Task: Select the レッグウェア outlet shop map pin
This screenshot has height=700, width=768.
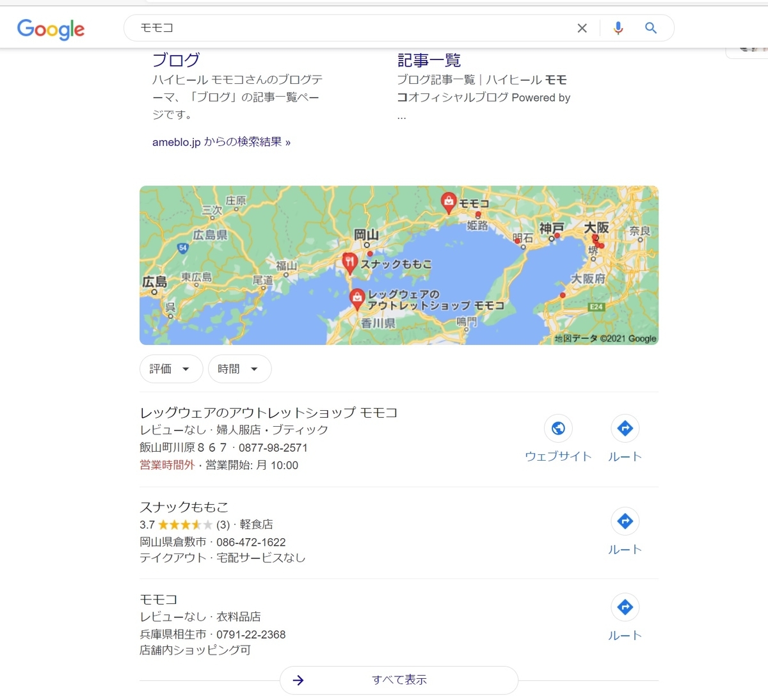Action: (357, 298)
